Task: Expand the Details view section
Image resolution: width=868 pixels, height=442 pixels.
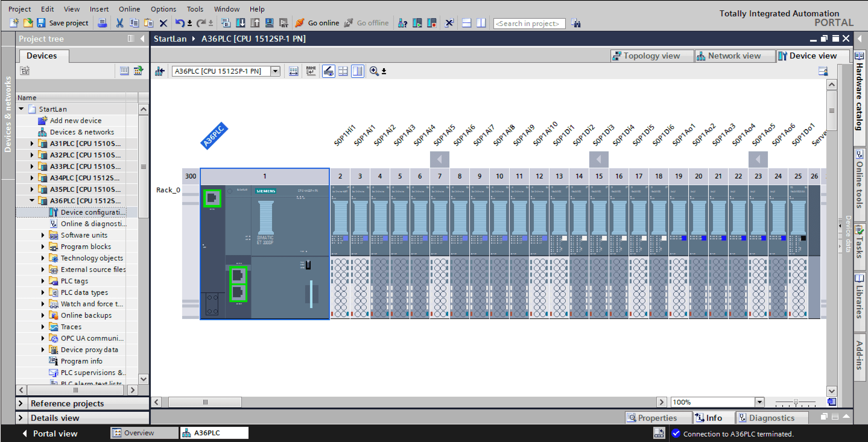Action: [x=21, y=418]
